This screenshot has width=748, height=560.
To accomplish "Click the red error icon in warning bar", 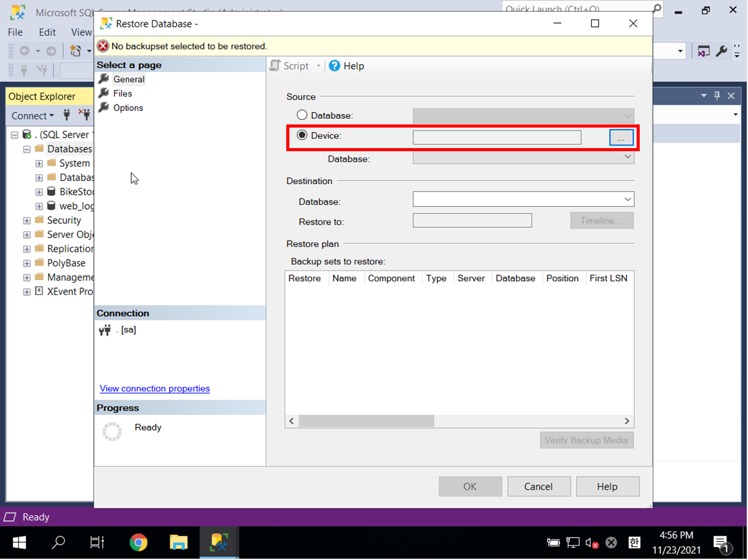I will (x=103, y=46).
